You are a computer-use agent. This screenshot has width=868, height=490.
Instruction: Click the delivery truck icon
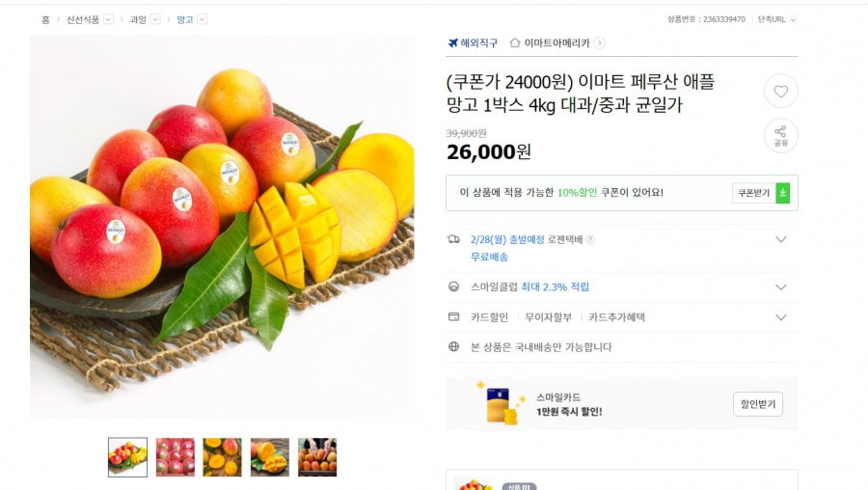[453, 239]
